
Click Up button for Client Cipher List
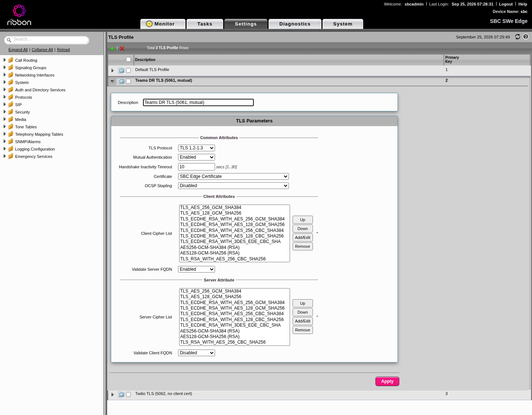(303, 220)
